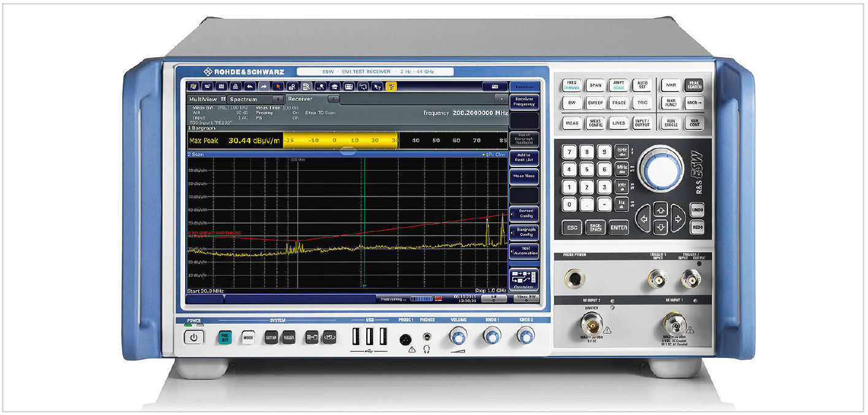Hit the FREQ CHANNEL hardkey
868x415 pixels.
572,85
